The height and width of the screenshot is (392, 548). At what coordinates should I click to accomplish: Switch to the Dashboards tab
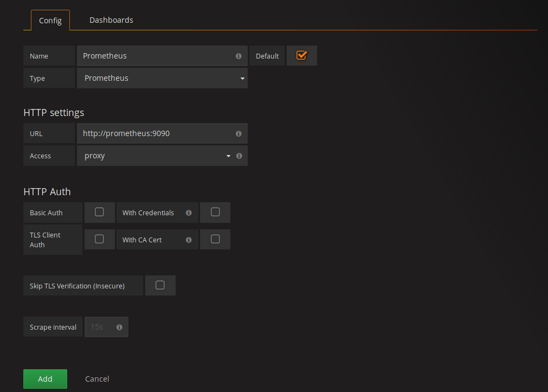point(111,20)
